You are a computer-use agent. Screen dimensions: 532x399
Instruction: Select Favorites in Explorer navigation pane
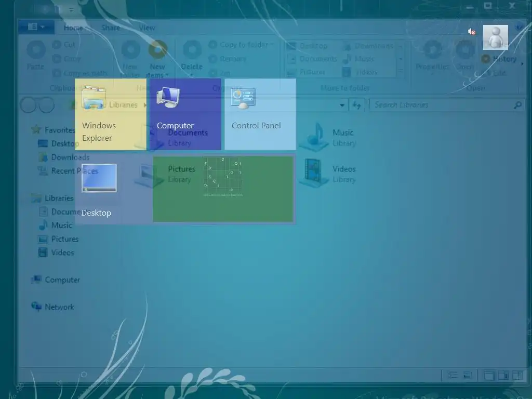(53, 129)
